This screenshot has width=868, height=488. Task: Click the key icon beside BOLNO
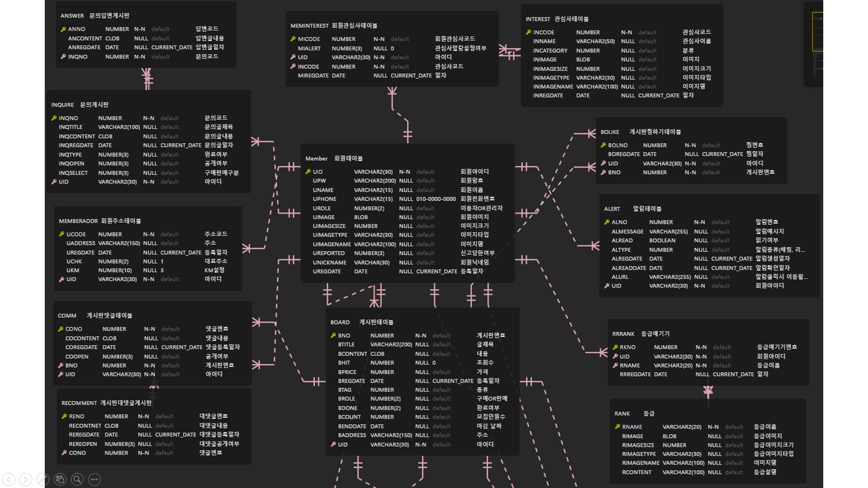(603, 145)
